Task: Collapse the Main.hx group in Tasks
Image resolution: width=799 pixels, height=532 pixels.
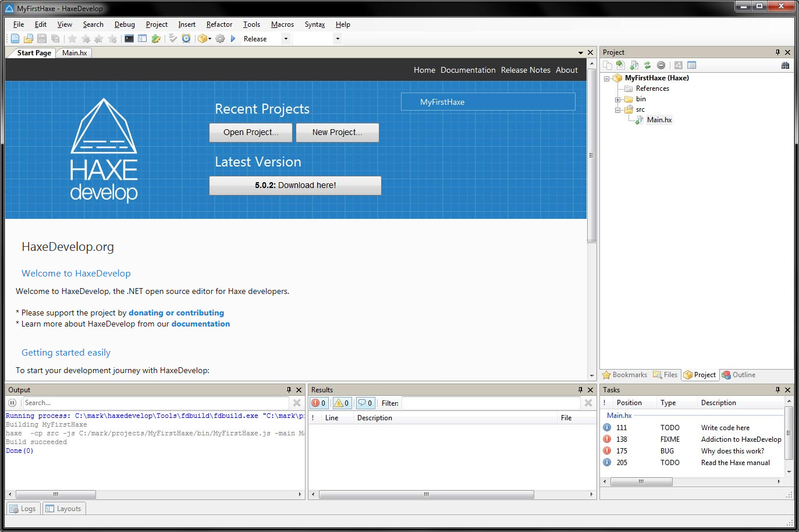Action: 619,416
